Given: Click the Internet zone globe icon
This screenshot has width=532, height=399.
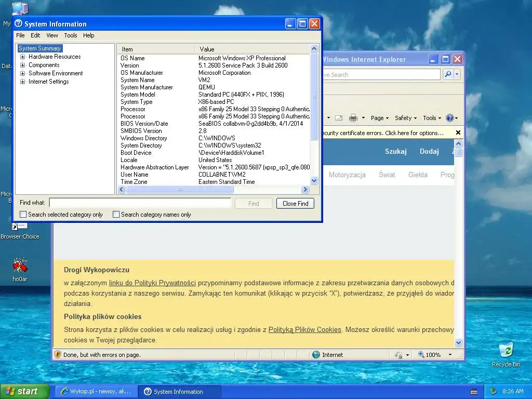Looking at the screenshot, I should [316, 354].
